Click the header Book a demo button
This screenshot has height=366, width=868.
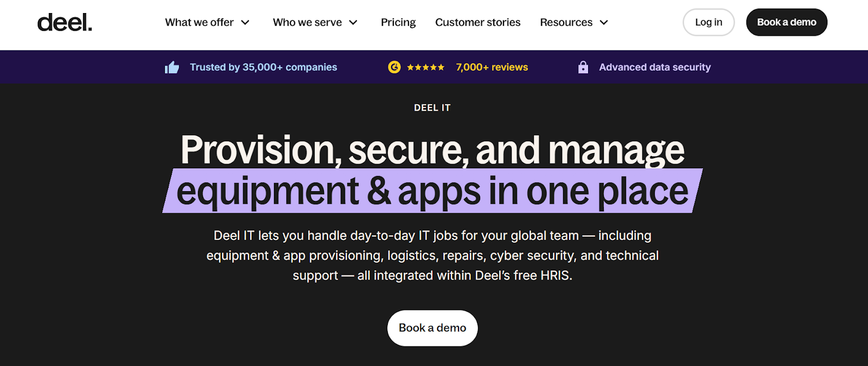pos(787,22)
